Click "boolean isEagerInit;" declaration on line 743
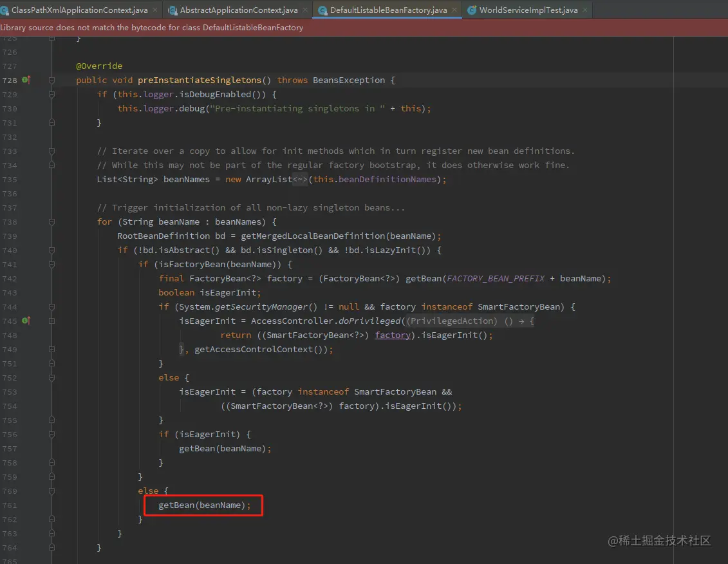 coord(209,293)
